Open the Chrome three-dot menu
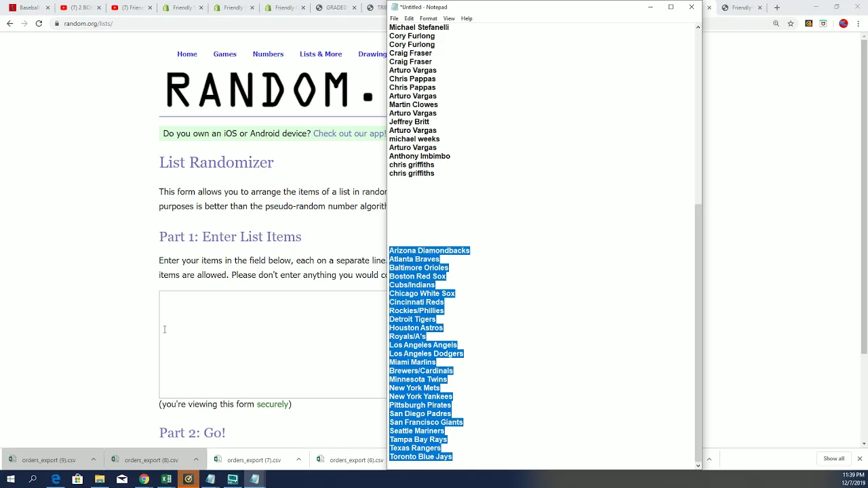The width and height of the screenshot is (868, 488). [859, 23]
